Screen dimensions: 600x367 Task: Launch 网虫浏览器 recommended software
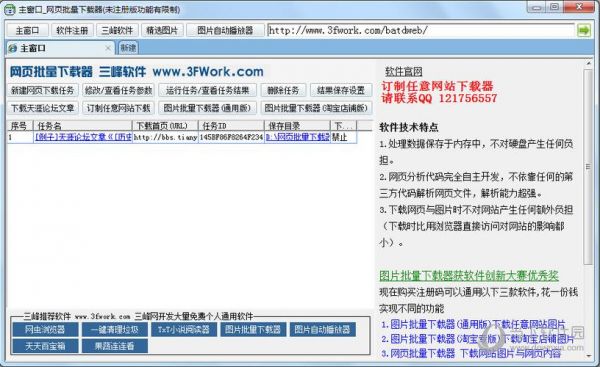tap(45, 329)
